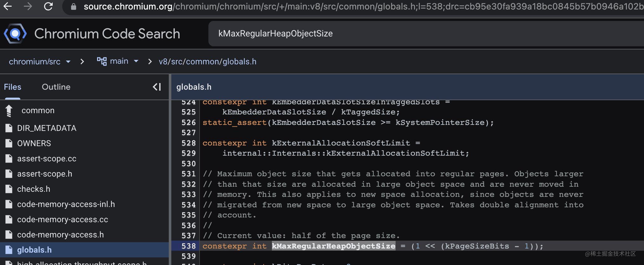Image resolution: width=644 pixels, height=265 pixels.
Task: Click the browser forward arrow
Action: pos(28,6)
